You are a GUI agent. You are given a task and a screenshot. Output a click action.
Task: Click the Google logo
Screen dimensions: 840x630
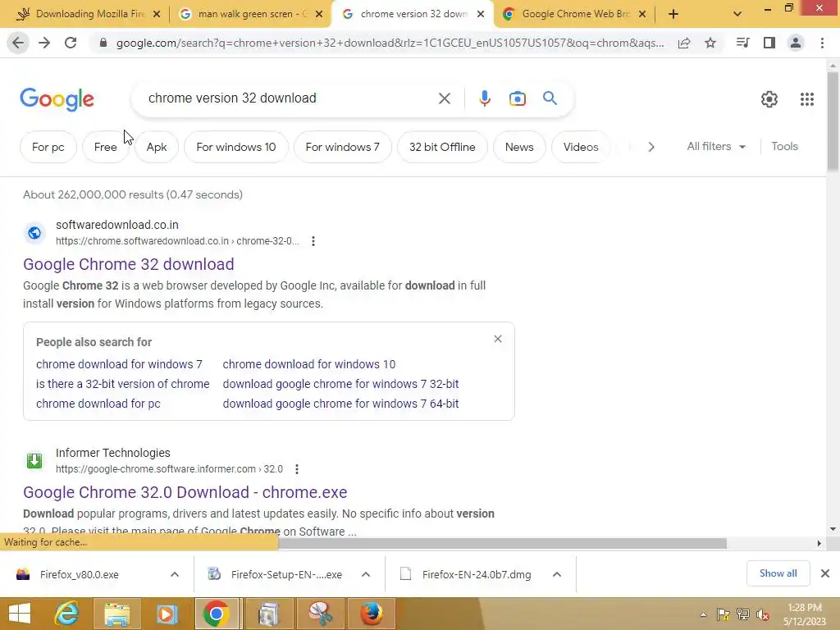pyautogui.click(x=57, y=99)
